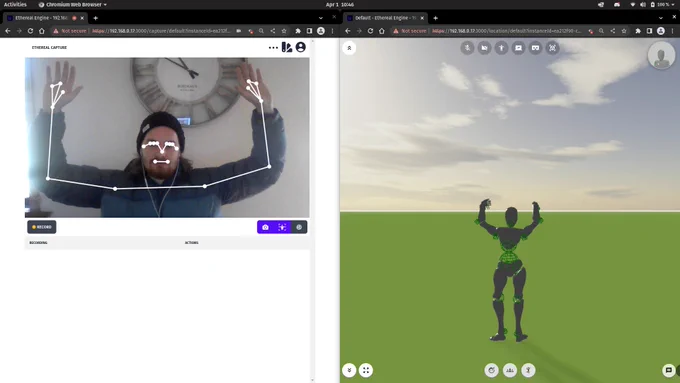This screenshot has width=680, height=383.
Task: Collapse the top toolbar with the up-chevron button
Action: click(x=349, y=48)
